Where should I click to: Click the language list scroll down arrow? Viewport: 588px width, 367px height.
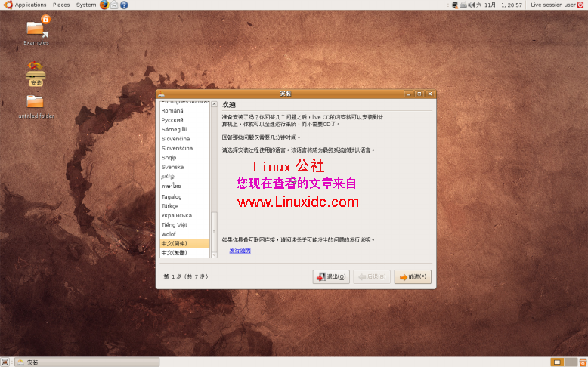(214, 255)
